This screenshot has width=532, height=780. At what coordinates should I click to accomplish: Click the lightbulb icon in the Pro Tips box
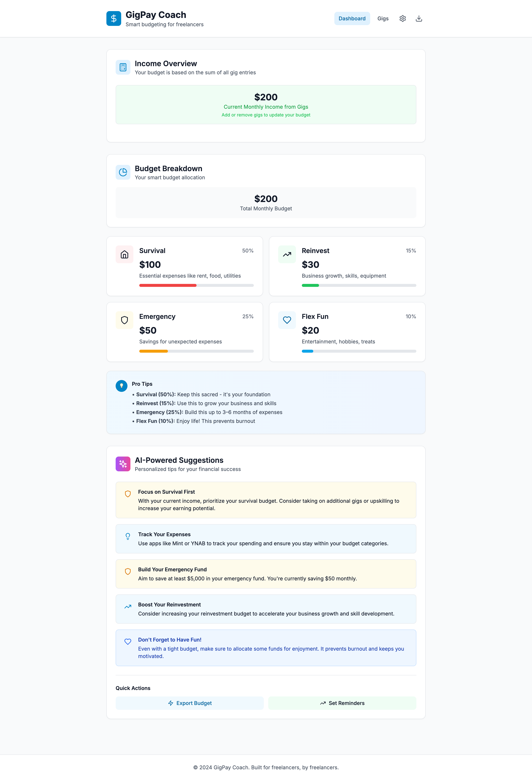pyautogui.click(x=121, y=386)
